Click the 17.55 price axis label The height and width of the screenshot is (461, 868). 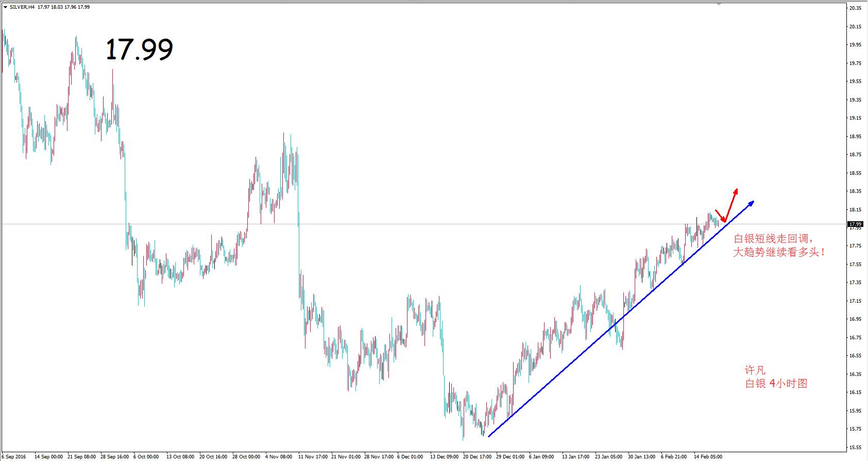click(x=856, y=265)
